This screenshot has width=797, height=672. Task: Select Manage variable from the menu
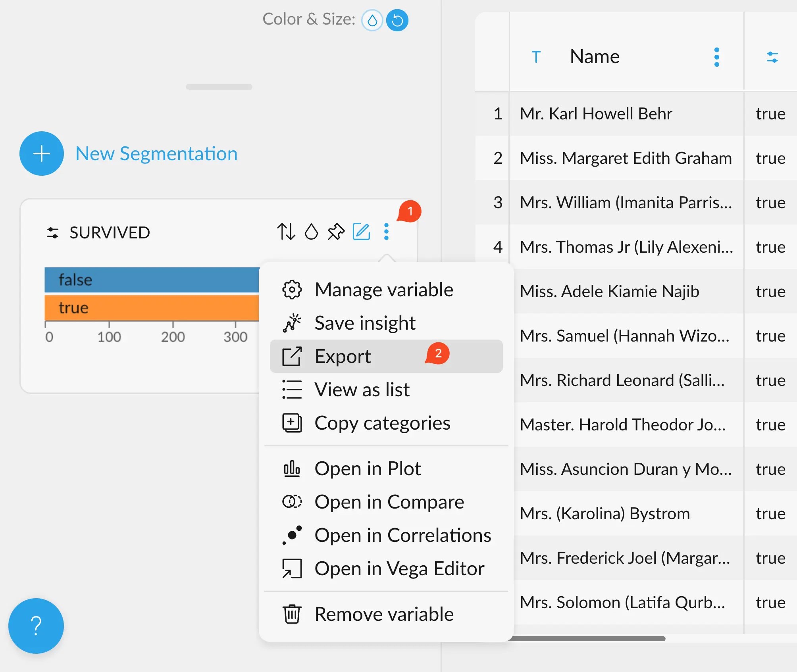click(x=383, y=290)
